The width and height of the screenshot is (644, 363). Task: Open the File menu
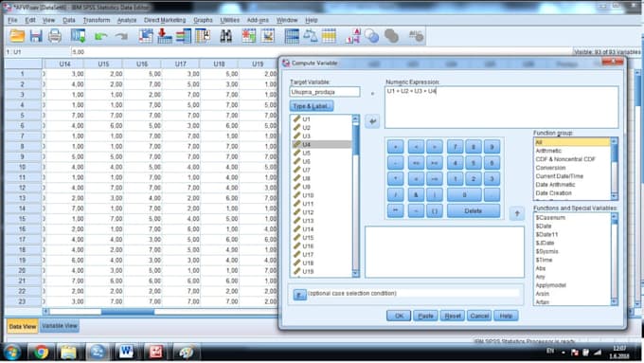tap(12, 20)
